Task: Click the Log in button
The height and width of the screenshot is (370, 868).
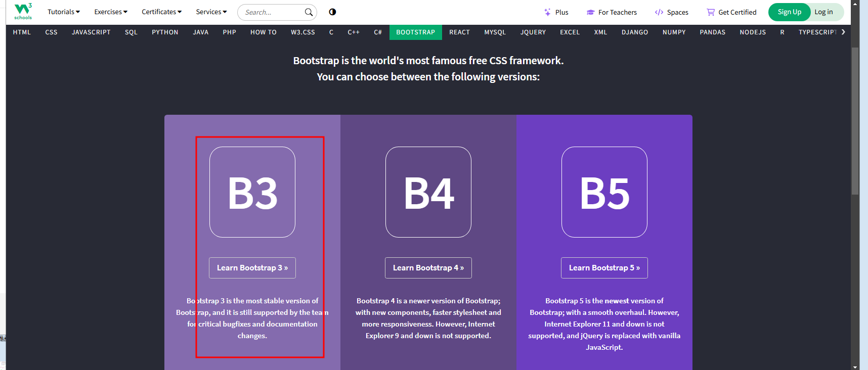Action: pyautogui.click(x=823, y=12)
